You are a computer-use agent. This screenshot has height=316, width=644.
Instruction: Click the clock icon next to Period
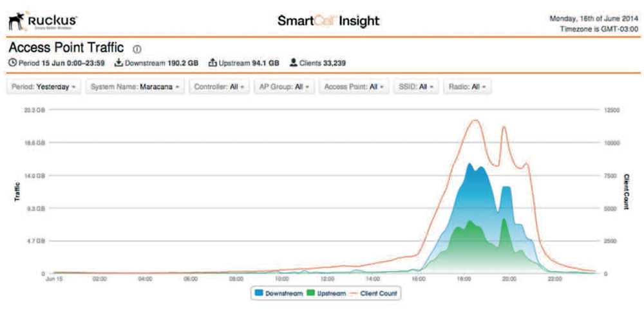point(13,63)
